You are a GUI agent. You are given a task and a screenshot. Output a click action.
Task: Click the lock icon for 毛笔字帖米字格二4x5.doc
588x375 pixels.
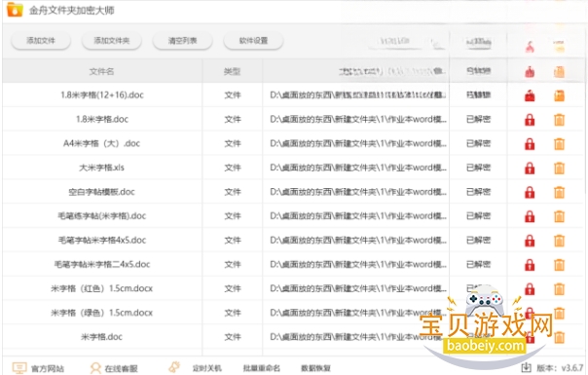pos(530,265)
